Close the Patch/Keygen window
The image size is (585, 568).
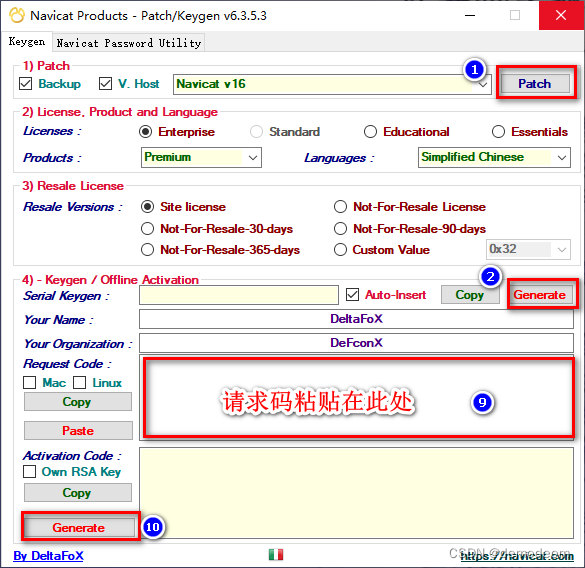tap(561, 15)
